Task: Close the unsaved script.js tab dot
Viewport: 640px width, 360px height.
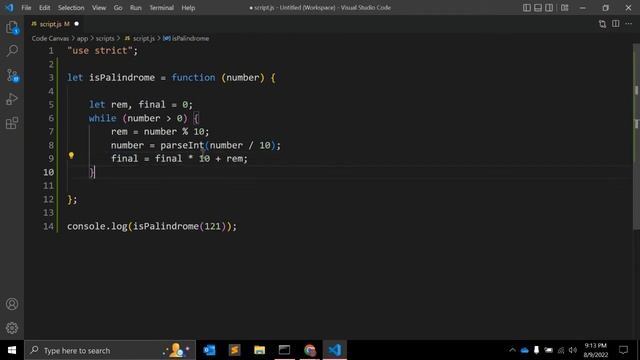Action: point(76,24)
